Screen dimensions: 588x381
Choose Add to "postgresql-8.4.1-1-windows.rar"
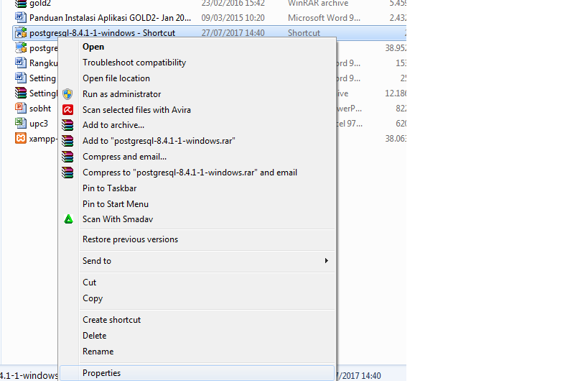click(197, 141)
